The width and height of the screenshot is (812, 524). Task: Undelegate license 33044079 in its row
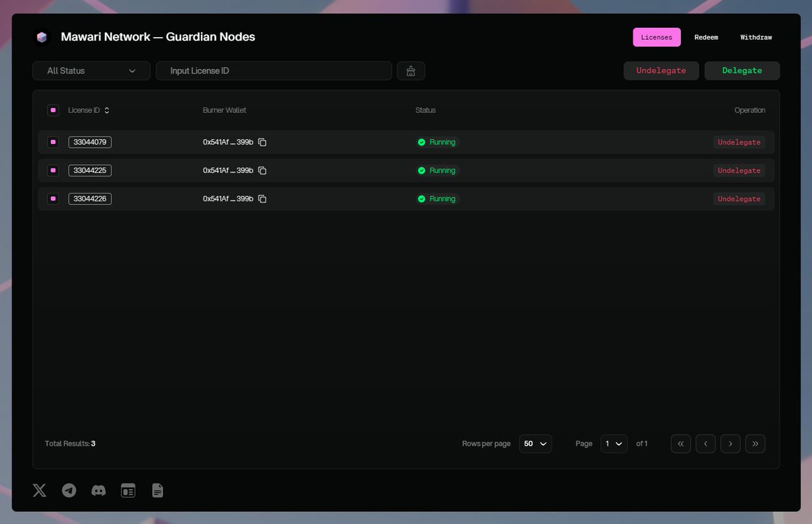[x=739, y=142]
